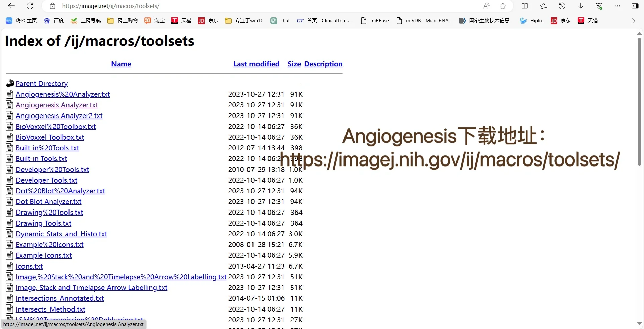Open Icons.txt file
The height and width of the screenshot is (329, 644).
click(29, 266)
